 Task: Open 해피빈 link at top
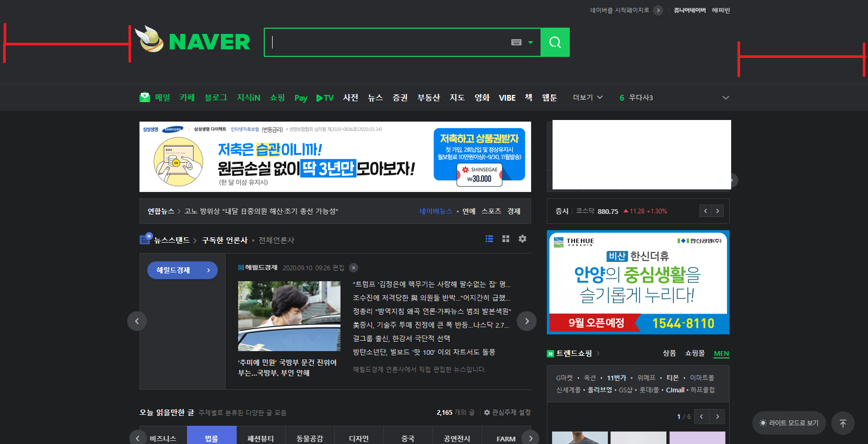[x=721, y=10]
